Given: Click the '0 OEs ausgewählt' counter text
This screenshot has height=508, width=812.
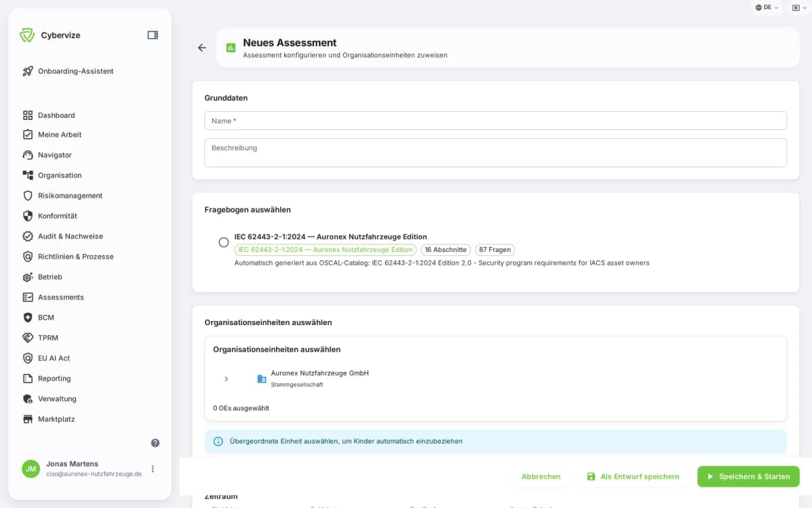Looking at the screenshot, I should 241,408.
